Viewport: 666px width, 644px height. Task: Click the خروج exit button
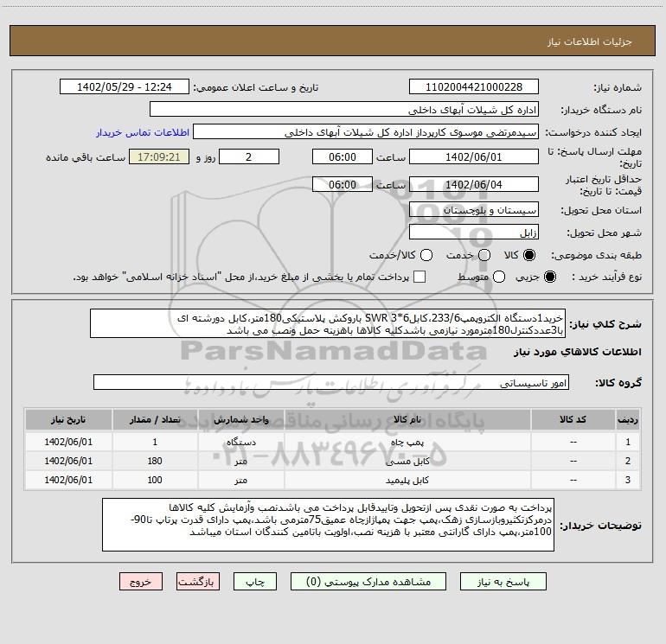141,582
